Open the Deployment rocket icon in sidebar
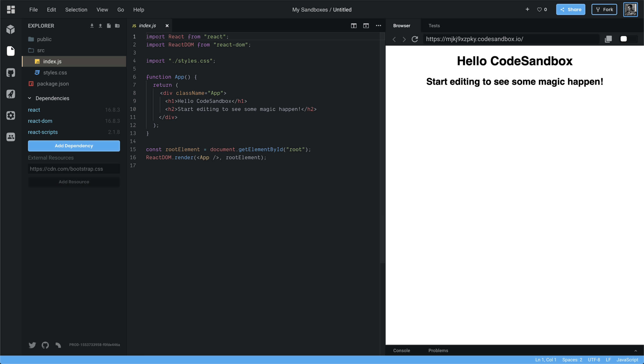 11,94
